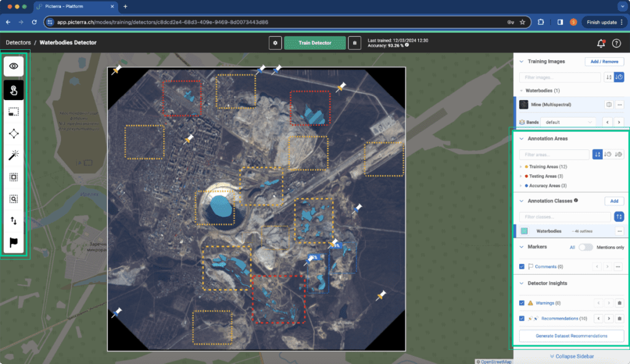Uncheck the Warnings checkbox
This screenshot has width=630, height=364.
point(522,303)
